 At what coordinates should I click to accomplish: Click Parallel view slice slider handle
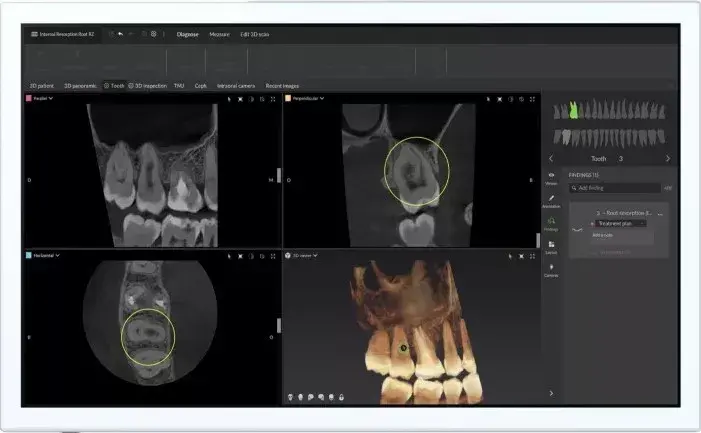tap(279, 175)
